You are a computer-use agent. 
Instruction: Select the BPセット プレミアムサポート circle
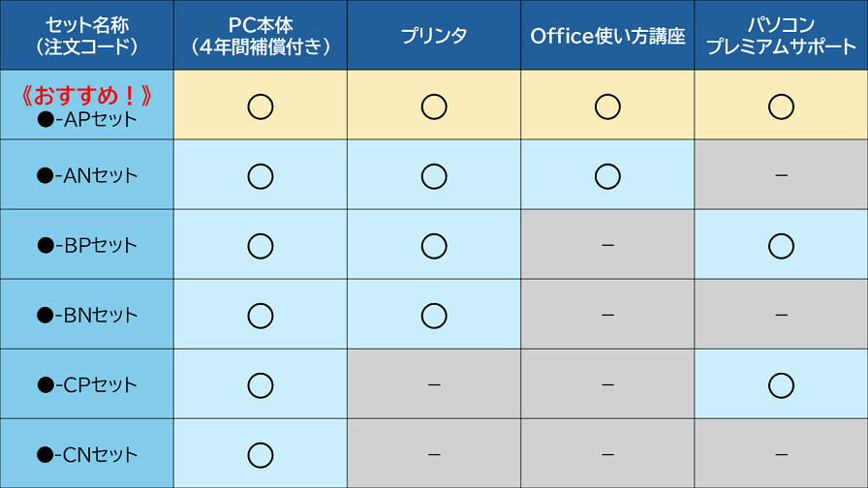pos(781,246)
